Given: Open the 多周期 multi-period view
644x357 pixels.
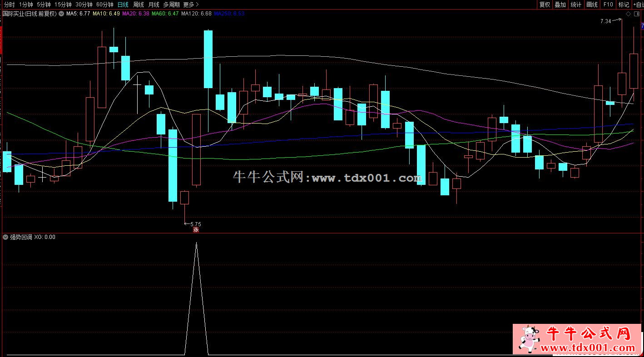Looking at the screenshot, I should click(171, 5).
